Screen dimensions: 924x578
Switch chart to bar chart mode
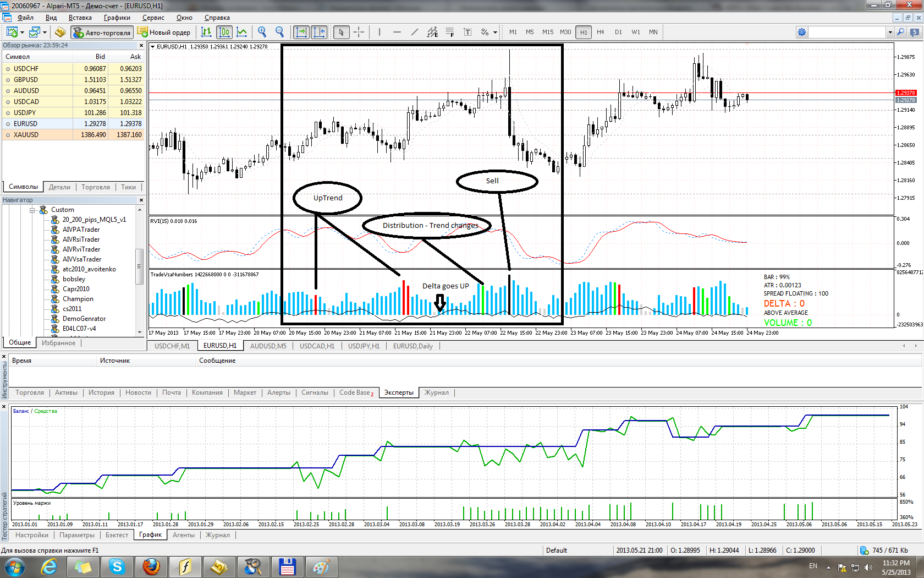pos(206,32)
